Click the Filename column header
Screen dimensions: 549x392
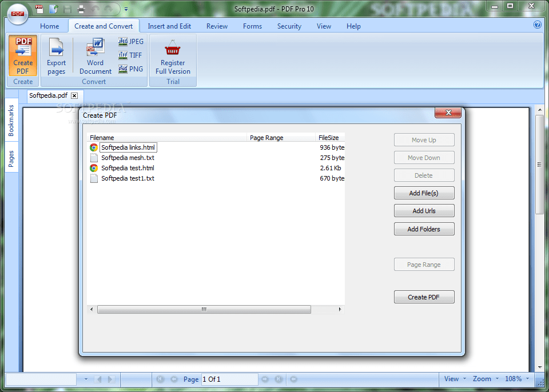click(x=167, y=138)
